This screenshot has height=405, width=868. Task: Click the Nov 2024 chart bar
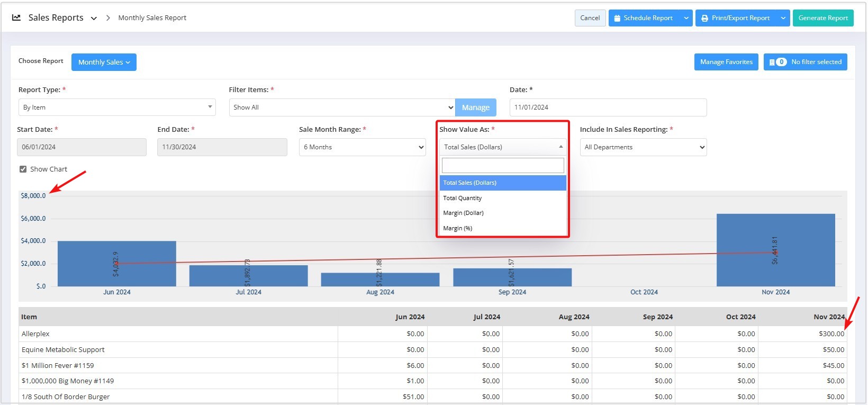pos(776,250)
